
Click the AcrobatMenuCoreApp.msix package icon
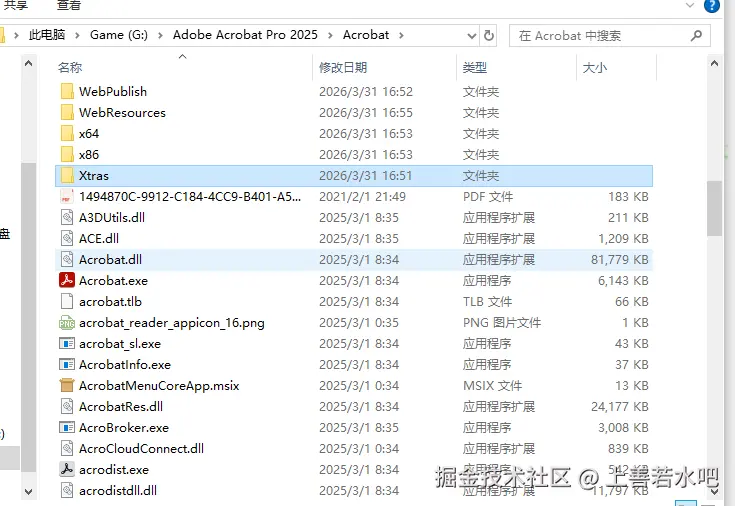(x=67, y=385)
